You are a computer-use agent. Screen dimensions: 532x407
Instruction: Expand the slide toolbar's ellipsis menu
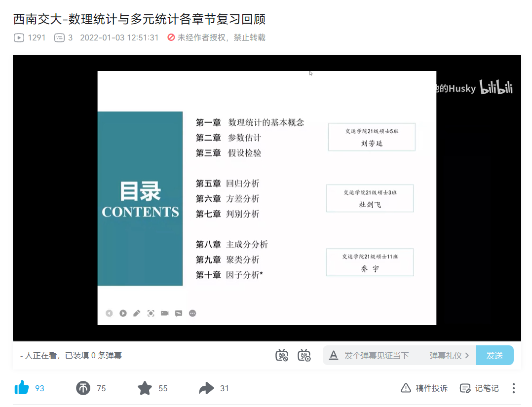pyautogui.click(x=192, y=313)
